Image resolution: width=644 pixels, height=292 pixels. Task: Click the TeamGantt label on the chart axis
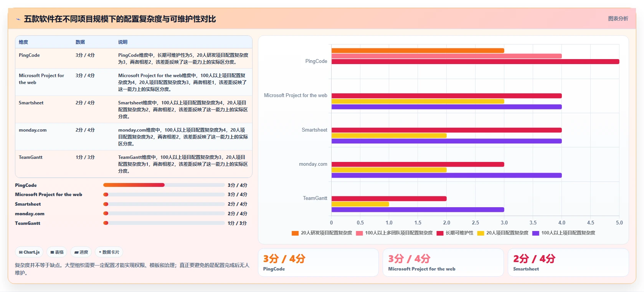pyautogui.click(x=315, y=198)
